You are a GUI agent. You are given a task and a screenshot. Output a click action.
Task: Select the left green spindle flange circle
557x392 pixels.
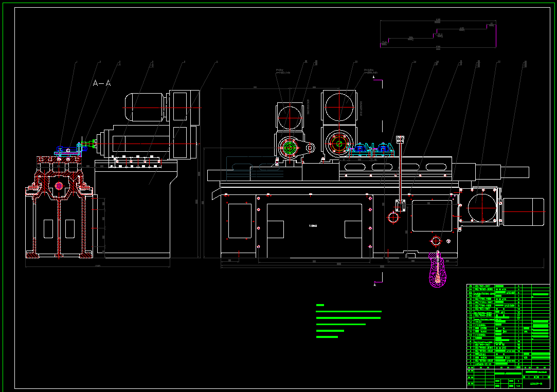click(289, 148)
